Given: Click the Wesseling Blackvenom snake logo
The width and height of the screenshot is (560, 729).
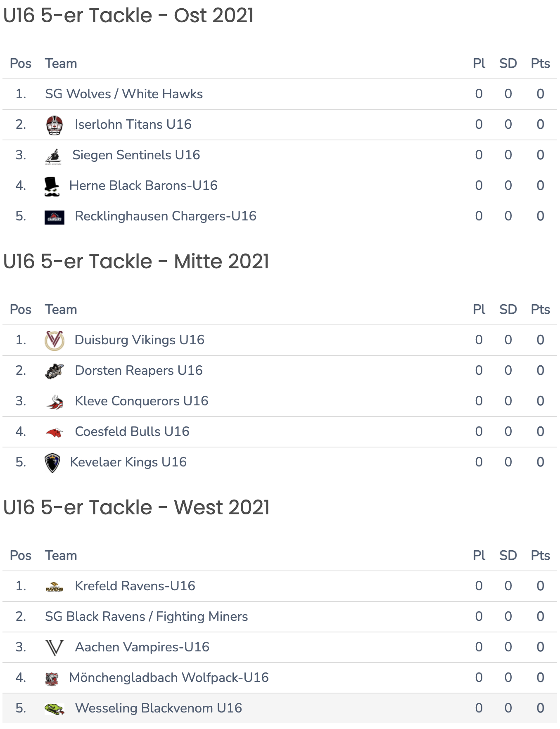Looking at the screenshot, I should point(55,709).
